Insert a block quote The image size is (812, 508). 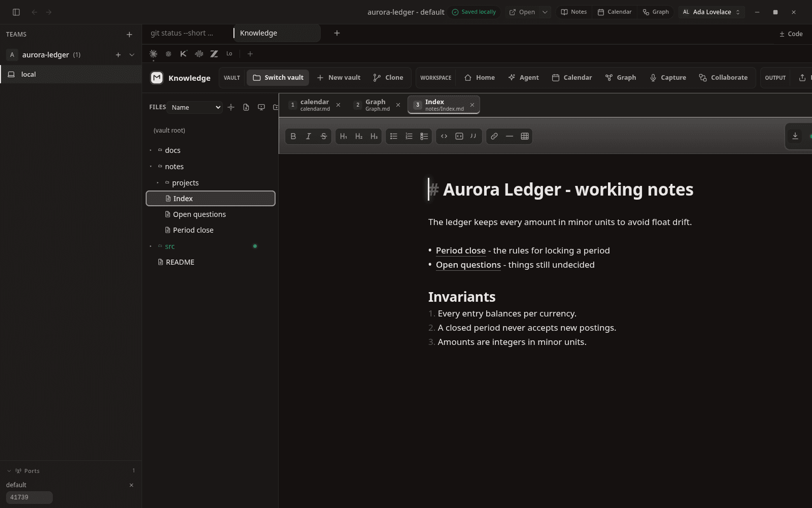[473, 136]
